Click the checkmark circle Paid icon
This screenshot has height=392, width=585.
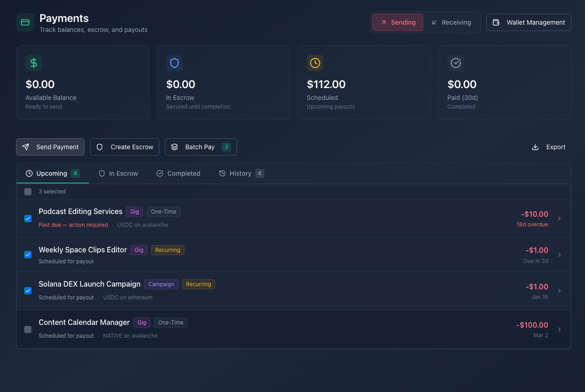[x=456, y=63]
